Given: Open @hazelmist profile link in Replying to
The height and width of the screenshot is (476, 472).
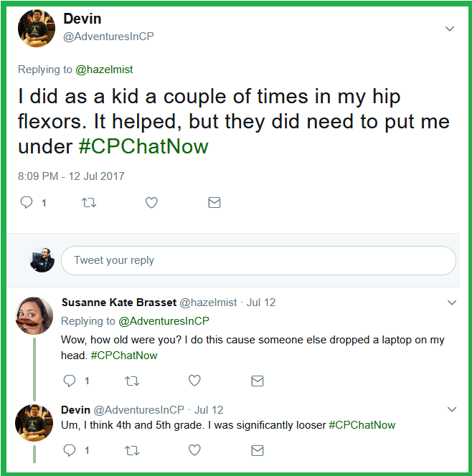Looking at the screenshot, I should coord(104,70).
